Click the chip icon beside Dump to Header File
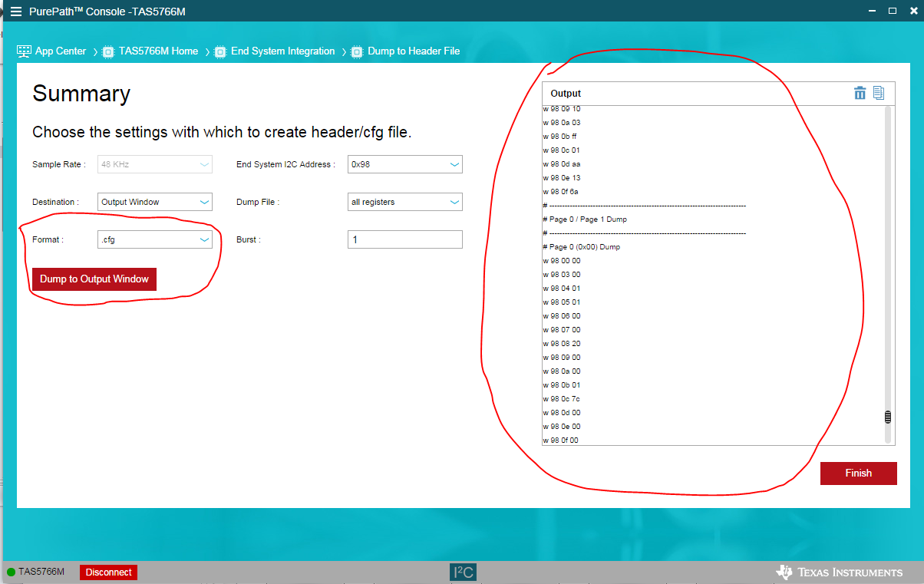924x584 pixels. (x=357, y=51)
